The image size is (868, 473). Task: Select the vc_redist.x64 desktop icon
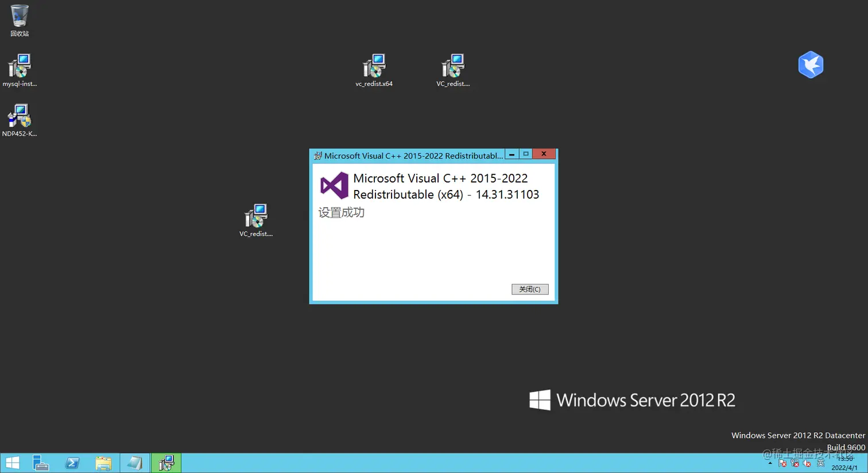tap(374, 71)
